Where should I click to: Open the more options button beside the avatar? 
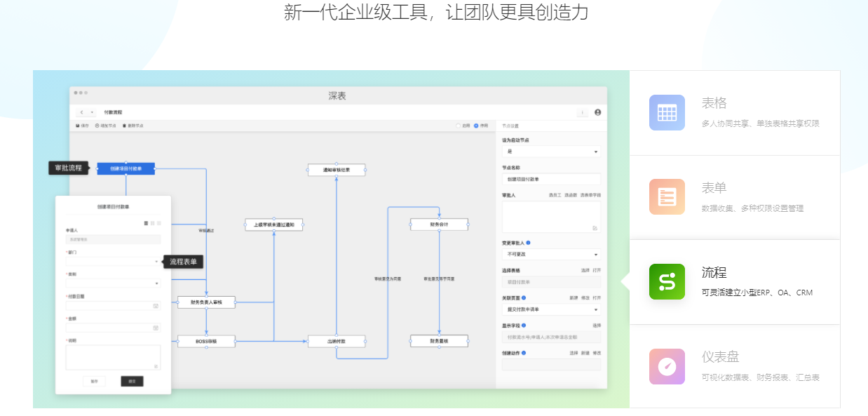pyautogui.click(x=583, y=112)
